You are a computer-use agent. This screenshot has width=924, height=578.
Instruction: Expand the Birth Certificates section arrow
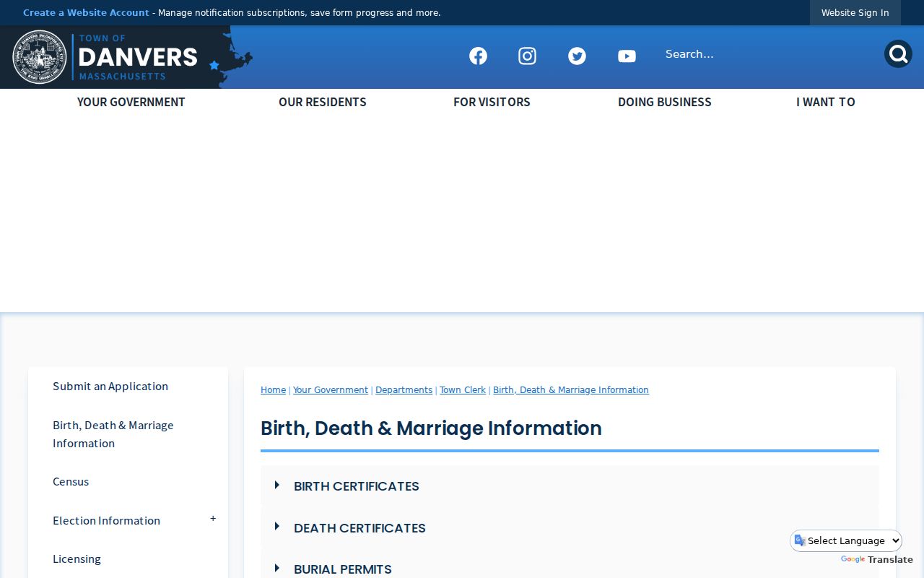tap(277, 486)
